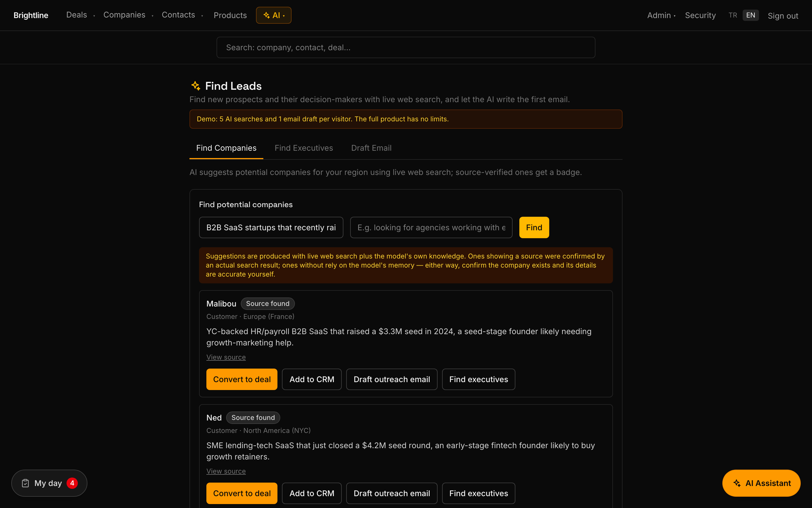The height and width of the screenshot is (508, 812).
Task: Open the Brightline home logo
Action: (x=31, y=15)
